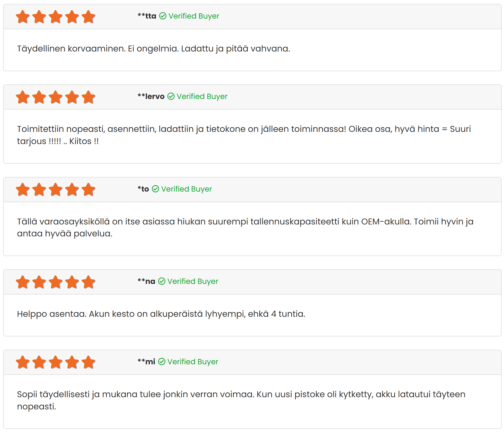The width and height of the screenshot is (504, 433).
Task: Click the verified checkmark icon beside **mi
Action: pyautogui.click(x=161, y=362)
